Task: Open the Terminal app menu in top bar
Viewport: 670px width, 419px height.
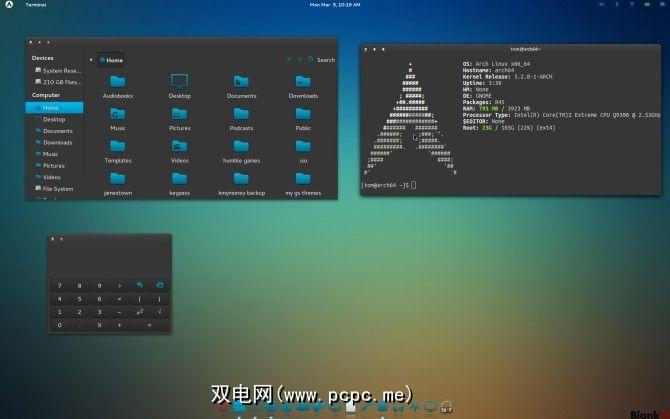Action: pyautogui.click(x=35, y=5)
